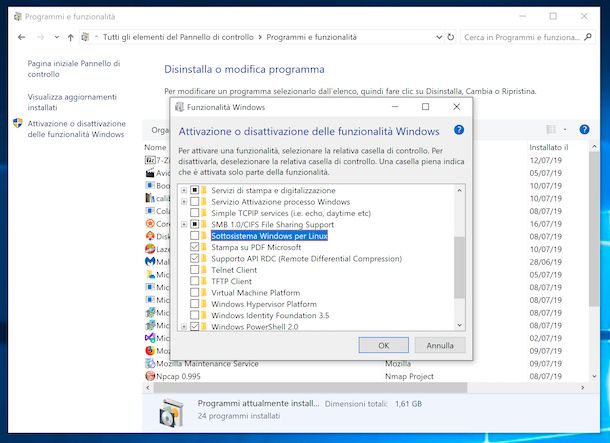Click the Malwarebytes icon in the list
This screenshot has height=443, width=610.
click(150, 262)
